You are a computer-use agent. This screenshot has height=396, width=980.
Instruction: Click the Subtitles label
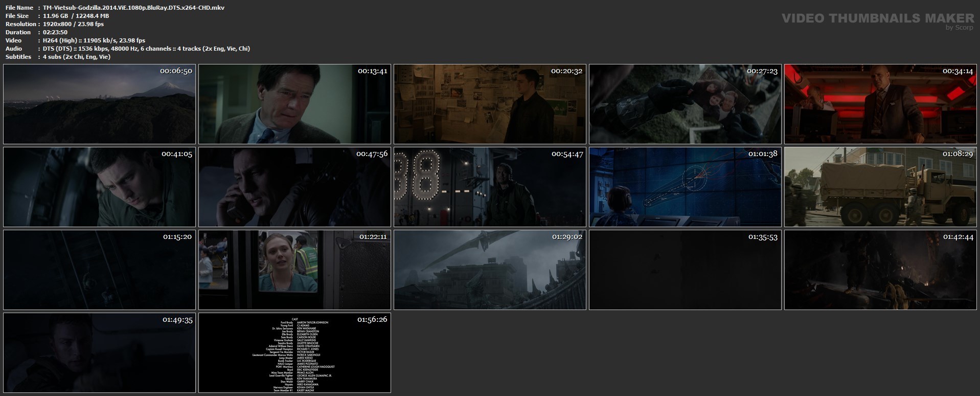click(x=18, y=57)
